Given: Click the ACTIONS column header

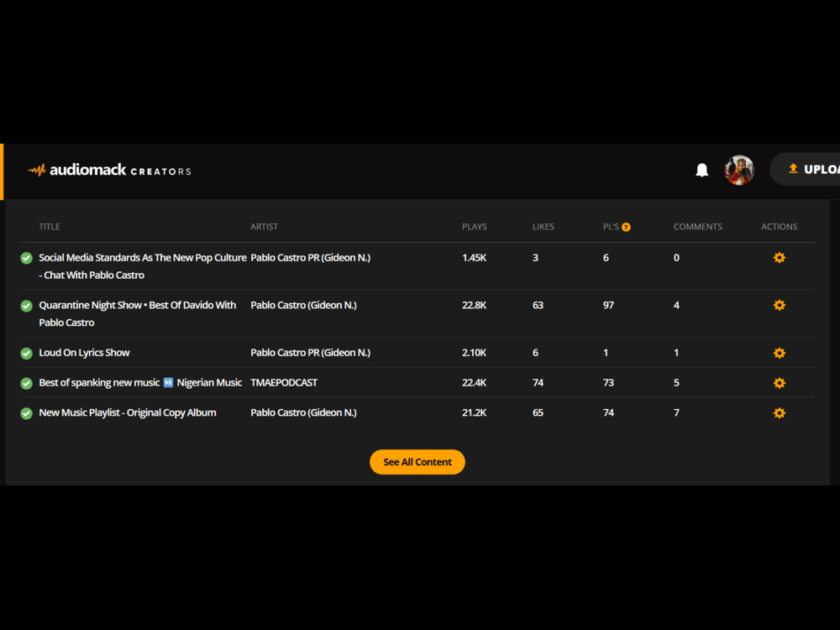Looking at the screenshot, I should point(780,227).
